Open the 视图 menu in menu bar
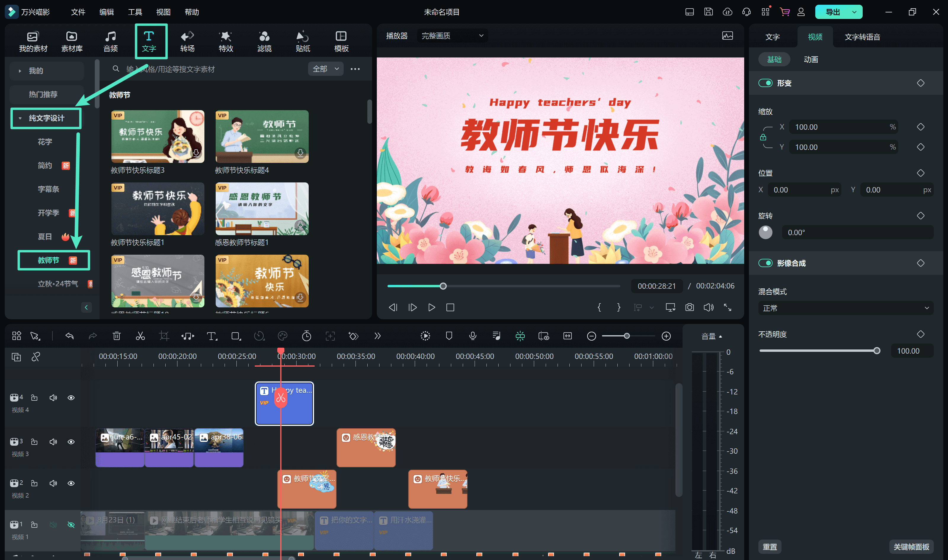Viewport: 948px width, 560px height. tap(163, 12)
